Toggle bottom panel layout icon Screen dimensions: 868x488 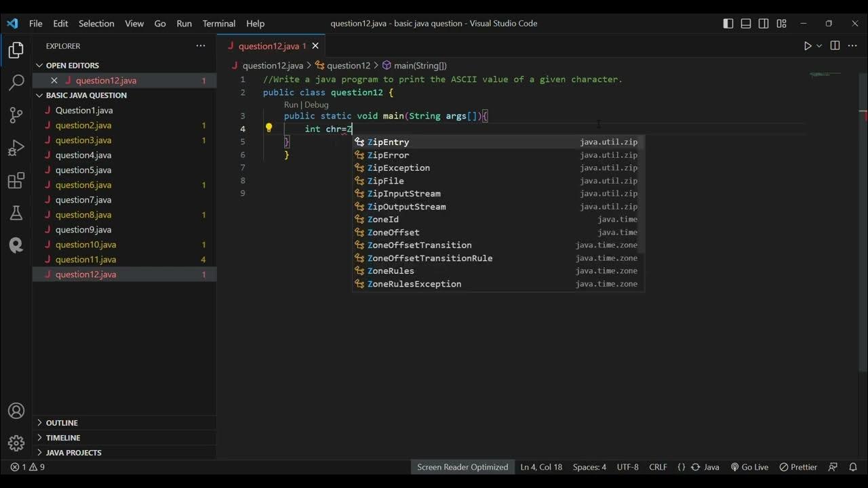746,23
